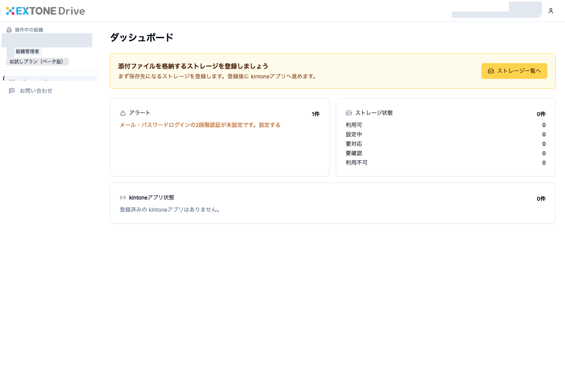Click the banner heading 添付ファイルを格納するストレージを登録しましょう
Viewport: 565px width, 392px height.
[193, 66]
